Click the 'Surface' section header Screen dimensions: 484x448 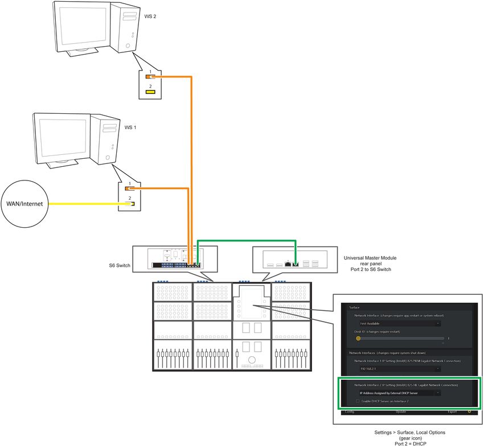(x=354, y=307)
